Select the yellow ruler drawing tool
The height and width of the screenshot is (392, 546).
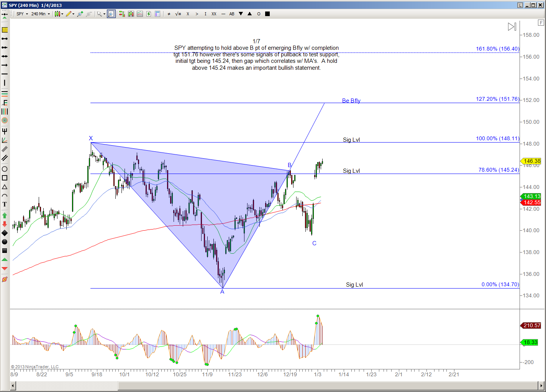(x=5, y=30)
